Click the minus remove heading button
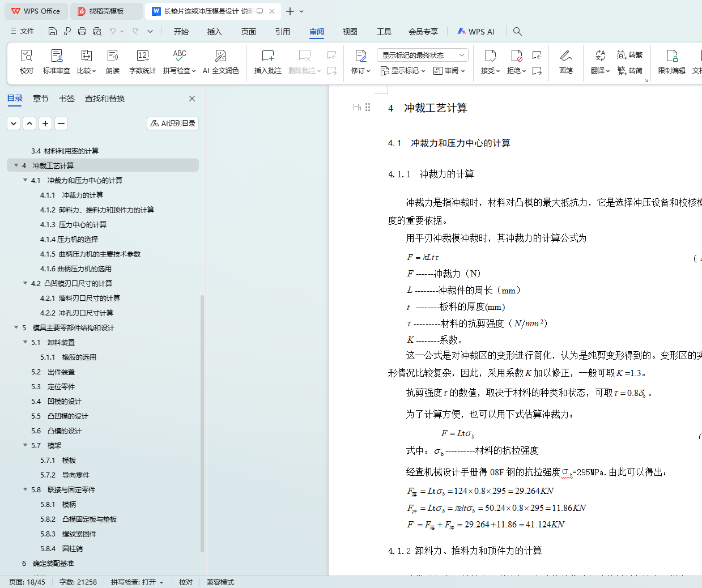Screen dimensions: 702x588 tap(62, 123)
